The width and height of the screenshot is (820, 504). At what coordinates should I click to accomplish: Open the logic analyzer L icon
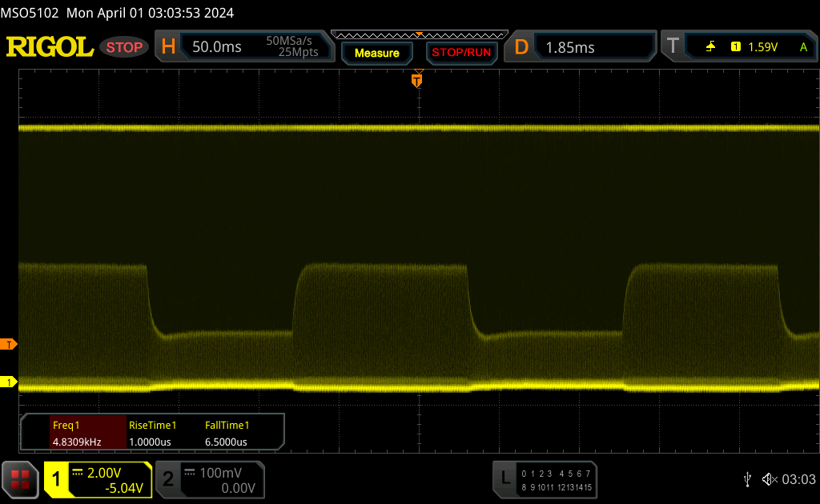point(505,478)
